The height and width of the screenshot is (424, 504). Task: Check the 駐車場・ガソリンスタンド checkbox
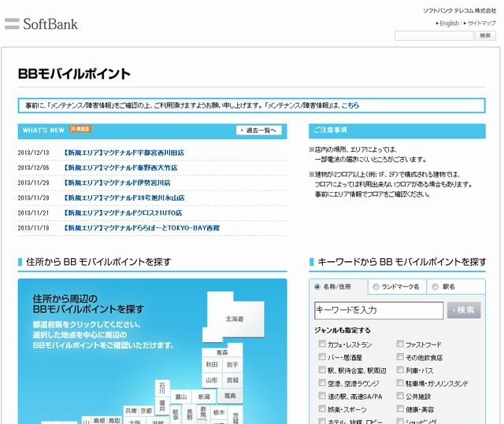tap(400, 382)
